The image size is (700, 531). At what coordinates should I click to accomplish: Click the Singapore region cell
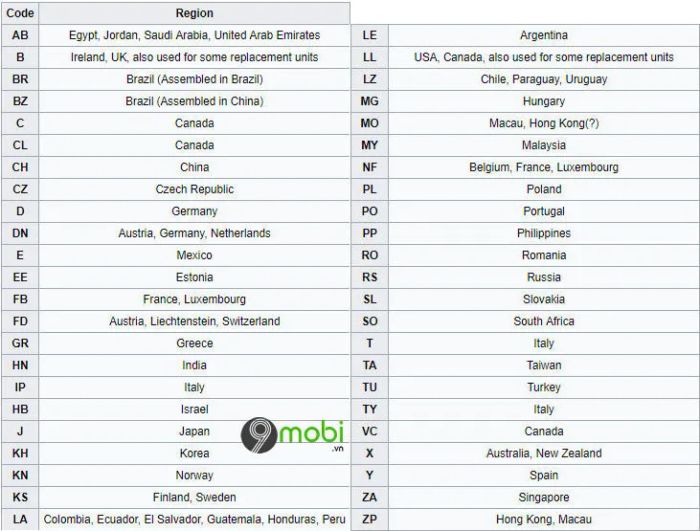[544, 498]
